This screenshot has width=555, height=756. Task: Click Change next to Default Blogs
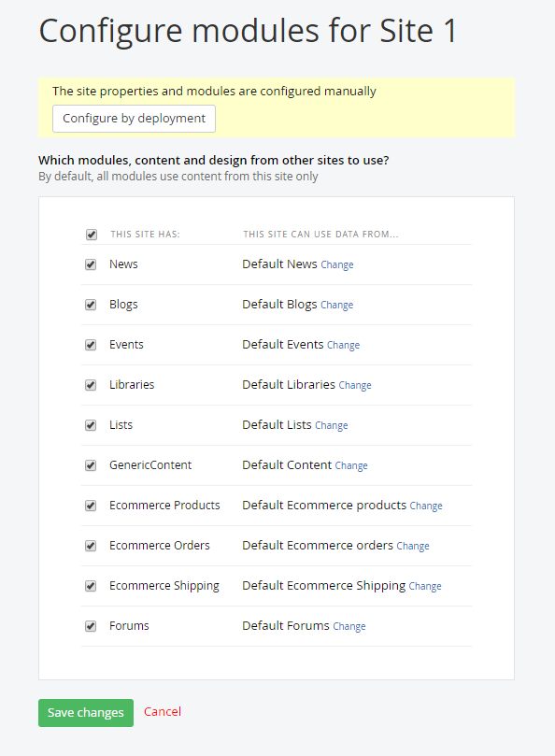point(337,305)
